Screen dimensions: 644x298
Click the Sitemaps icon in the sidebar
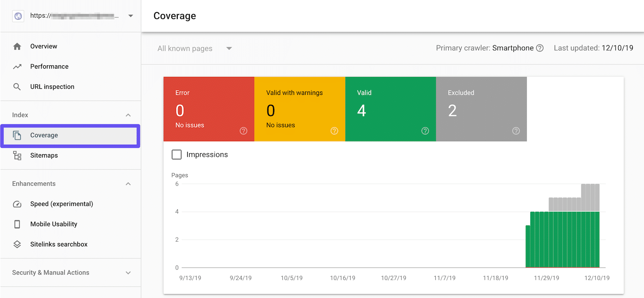pyautogui.click(x=17, y=155)
